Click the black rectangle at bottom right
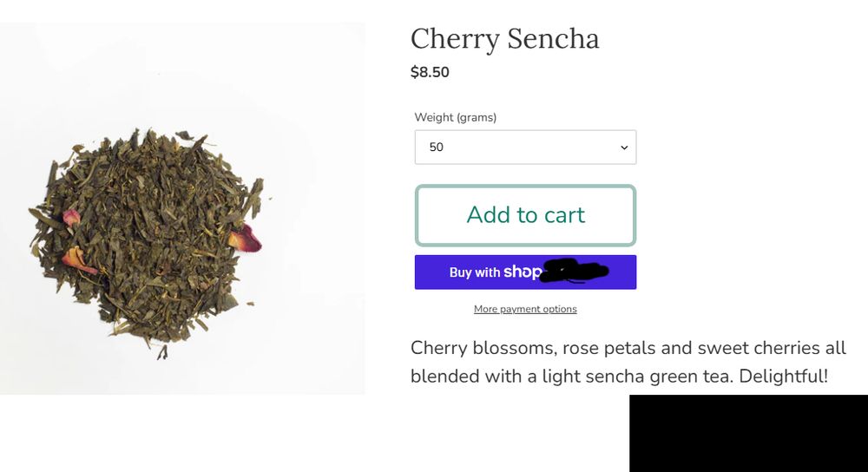The height and width of the screenshot is (472, 868). tap(748, 433)
